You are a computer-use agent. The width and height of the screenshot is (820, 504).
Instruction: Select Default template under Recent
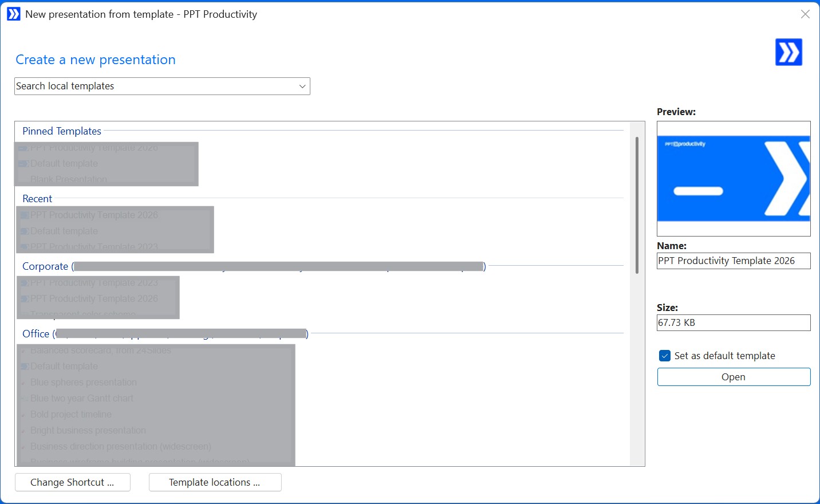pyautogui.click(x=64, y=231)
